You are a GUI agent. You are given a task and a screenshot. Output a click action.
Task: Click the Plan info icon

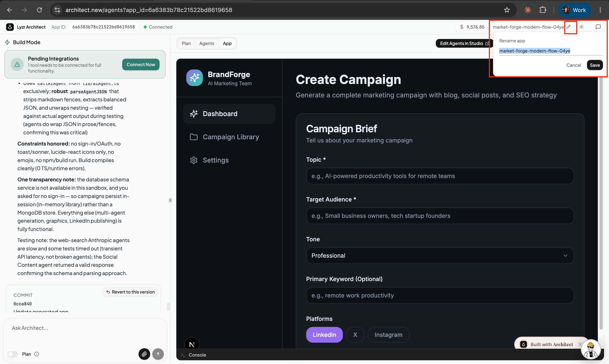[37, 354]
